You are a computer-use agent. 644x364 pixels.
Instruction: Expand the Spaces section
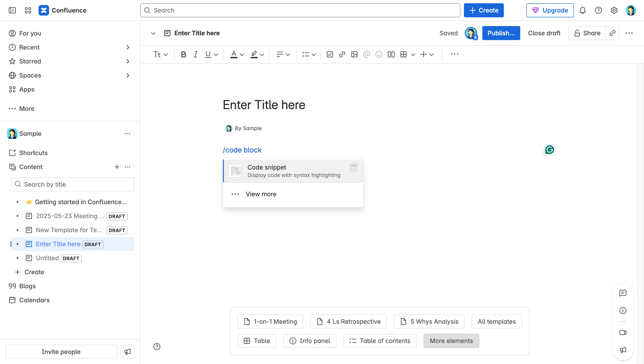(128, 75)
